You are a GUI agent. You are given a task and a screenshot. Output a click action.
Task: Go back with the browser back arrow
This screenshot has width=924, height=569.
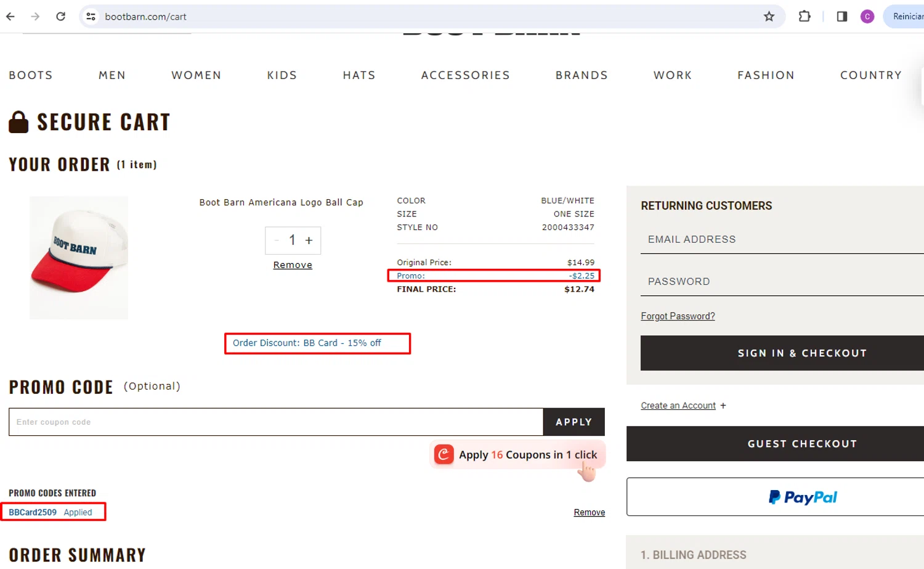pyautogui.click(x=10, y=17)
